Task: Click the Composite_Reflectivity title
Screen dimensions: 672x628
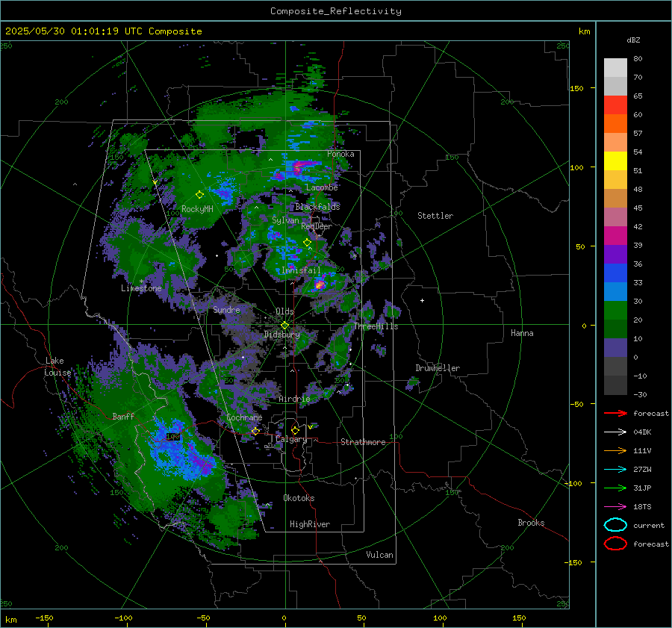Action: [335, 11]
